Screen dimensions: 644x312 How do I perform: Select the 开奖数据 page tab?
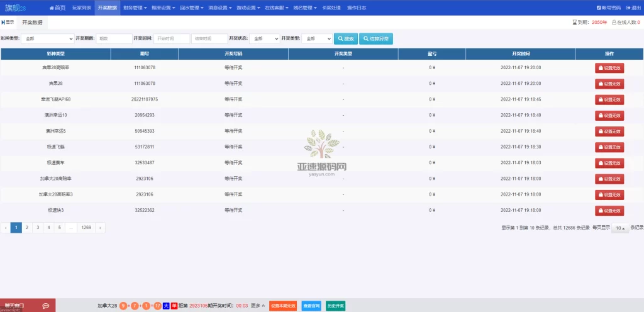(x=32, y=23)
